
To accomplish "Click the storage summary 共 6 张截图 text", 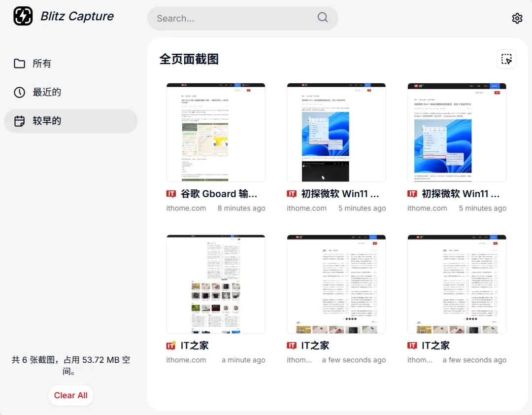I will coord(70,365).
